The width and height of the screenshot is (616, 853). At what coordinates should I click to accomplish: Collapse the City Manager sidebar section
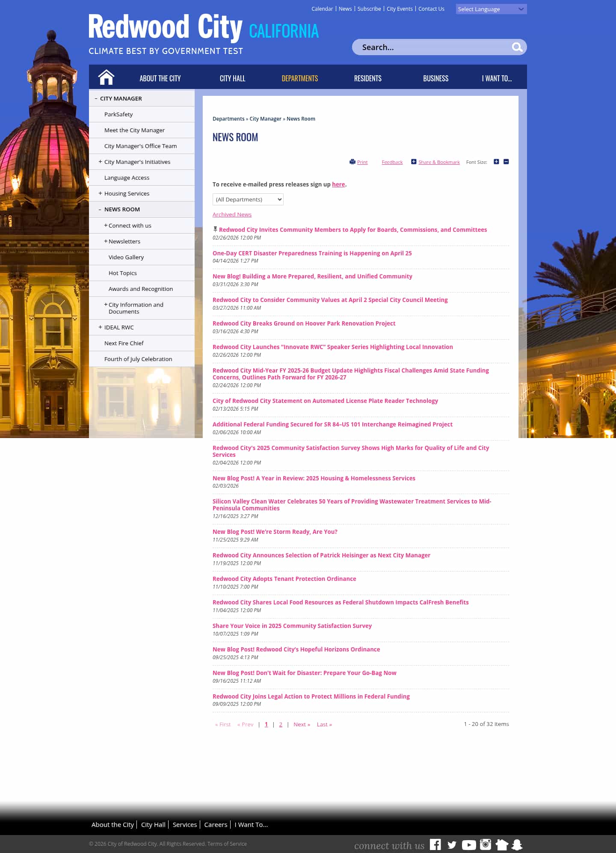[x=96, y=98]
